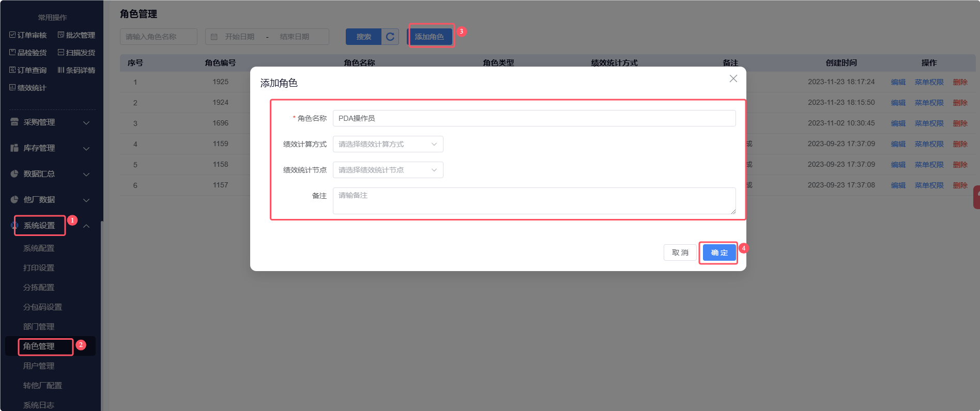Click 菜单权限 for role 1696
The height and width of the screenshot is (411, 980).
(x=929, y=123)
